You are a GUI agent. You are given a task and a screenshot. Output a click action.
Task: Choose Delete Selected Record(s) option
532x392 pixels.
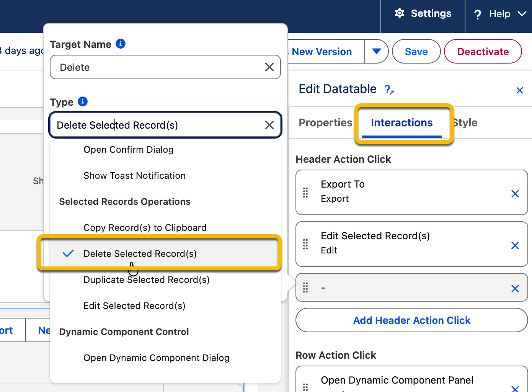140,254
